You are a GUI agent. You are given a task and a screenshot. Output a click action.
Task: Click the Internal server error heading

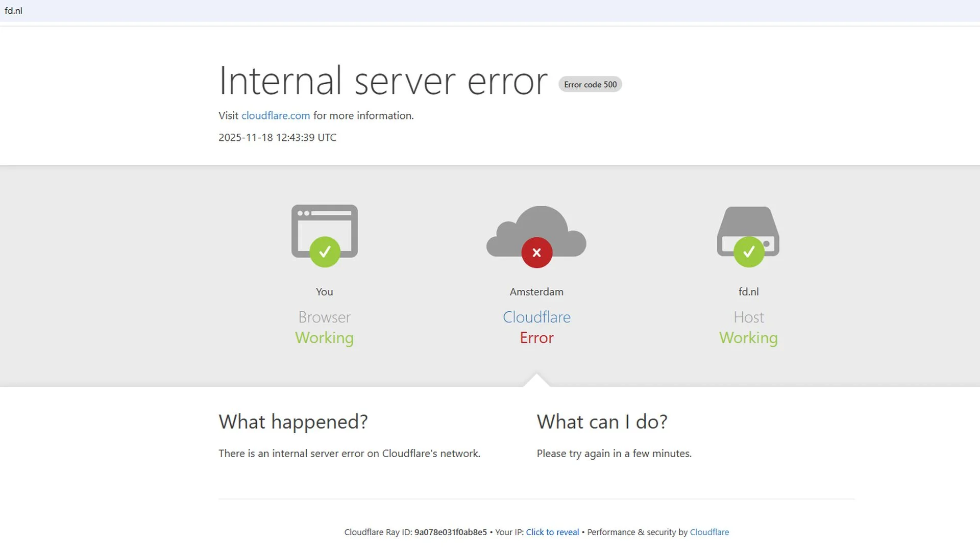click(383, 81)
